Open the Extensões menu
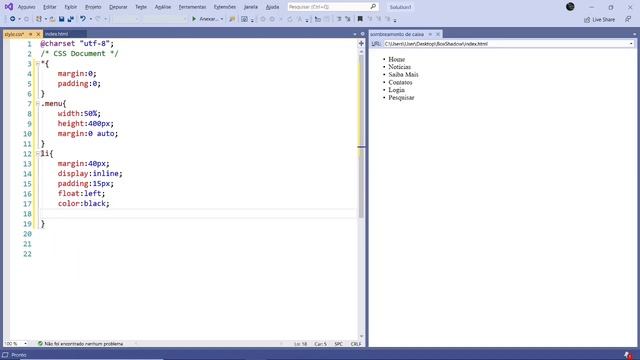The width and height of the screenshot is (640, 360). [x=225, y=7]
